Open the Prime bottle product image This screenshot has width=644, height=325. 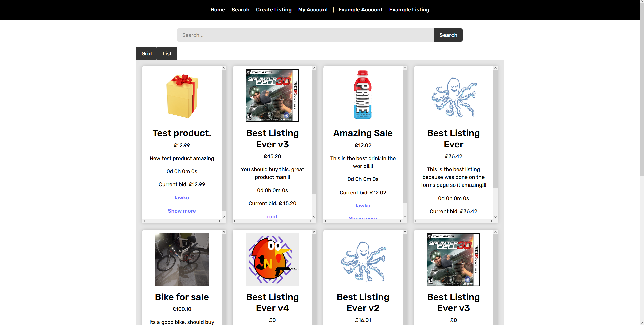click(363, 95)
